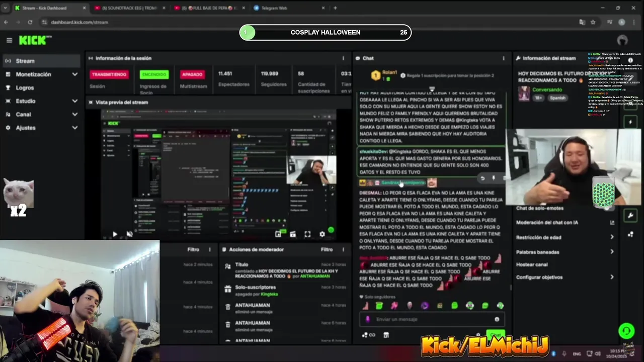Viewport: 644px width, 362px height.
Task: Open the chat shop icon
Action: point(386,335)
